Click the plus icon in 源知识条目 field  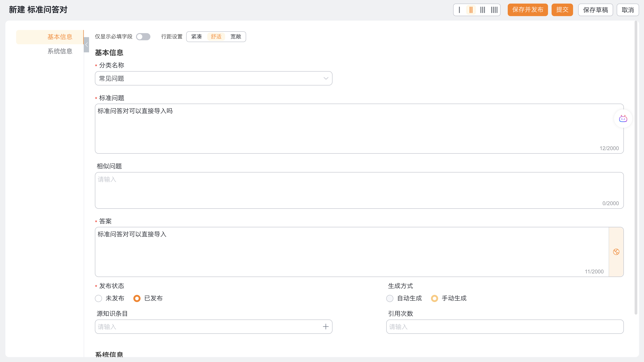coord(326,326)
